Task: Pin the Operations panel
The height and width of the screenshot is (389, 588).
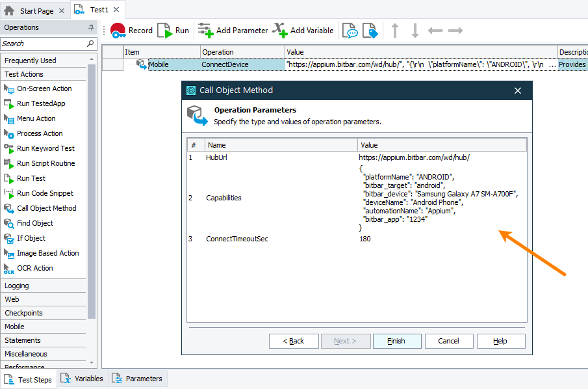Action: coord(91,27)
